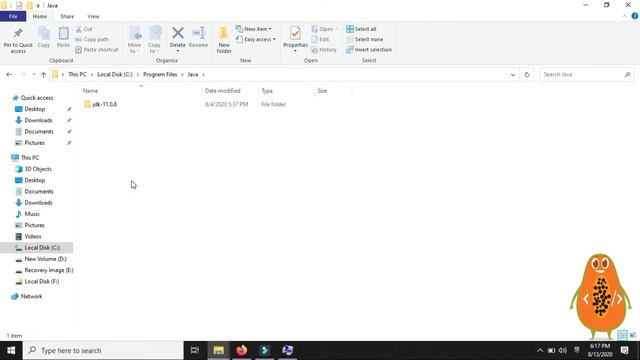The width and height of the screenshot is (640, 360).
Task: Click Paste shortcut option
Action: point(97,50)
